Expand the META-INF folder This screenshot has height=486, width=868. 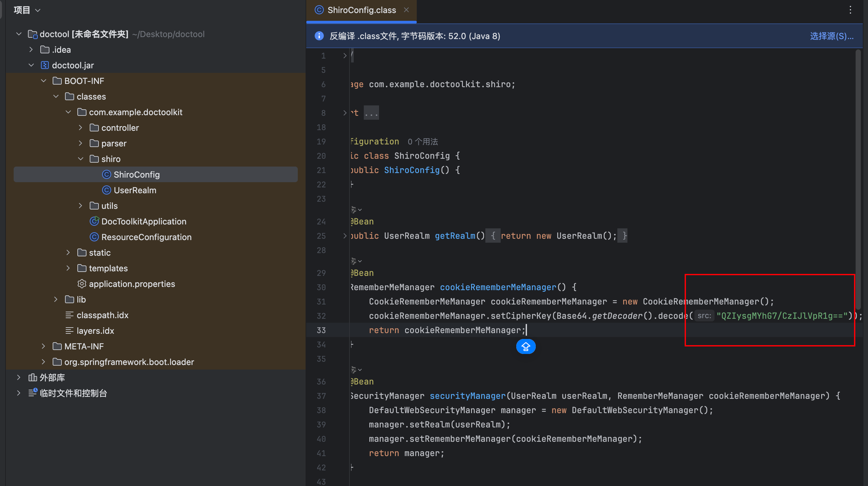point(44,346)
